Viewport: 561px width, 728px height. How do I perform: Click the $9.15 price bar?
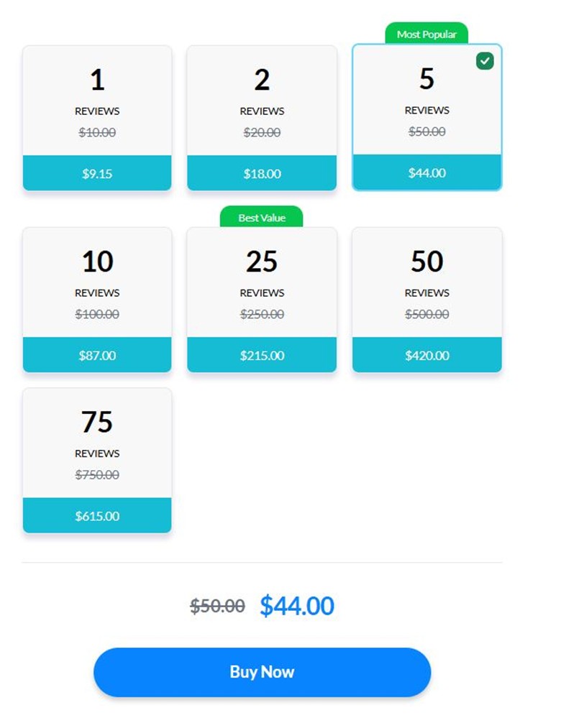pyautogui.click(x=97, y=173)
